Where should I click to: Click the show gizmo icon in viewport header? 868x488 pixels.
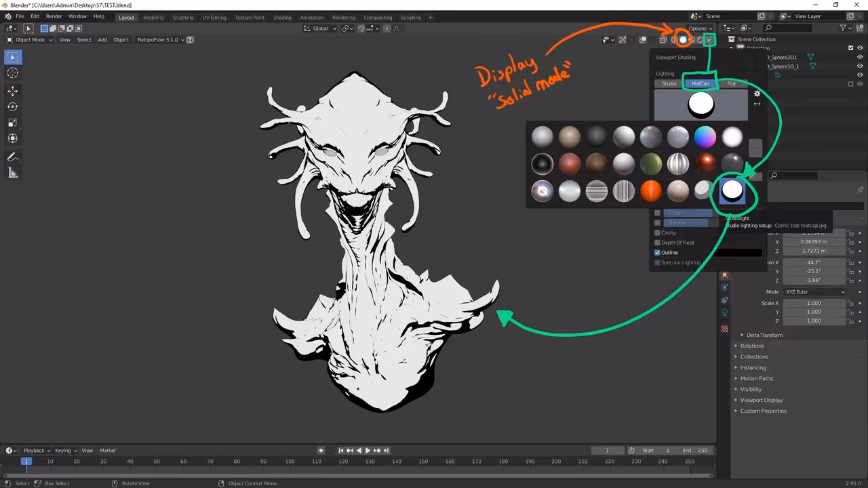click(x=623, y=40)
